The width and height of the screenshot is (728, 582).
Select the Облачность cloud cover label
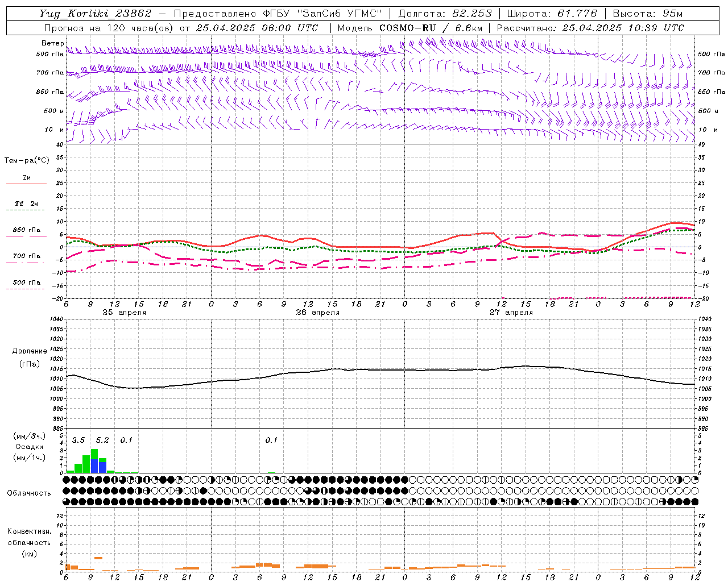click(x=29, y=493)
